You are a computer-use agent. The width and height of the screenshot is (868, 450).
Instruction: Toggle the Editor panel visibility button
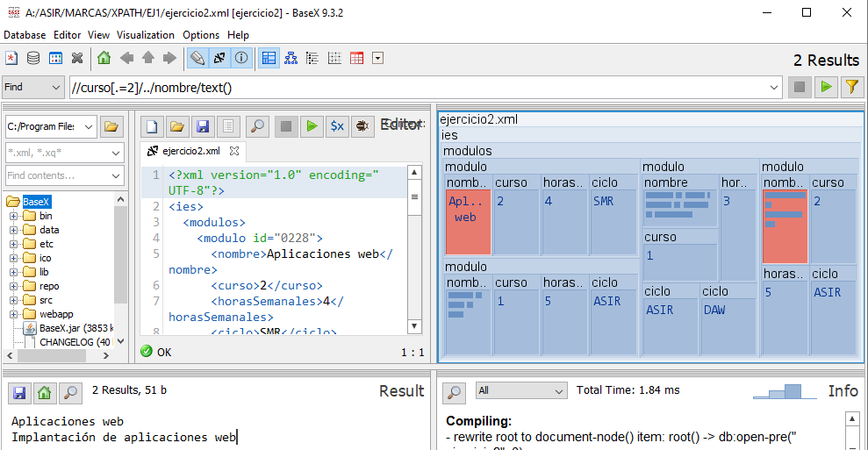[197, 59]
